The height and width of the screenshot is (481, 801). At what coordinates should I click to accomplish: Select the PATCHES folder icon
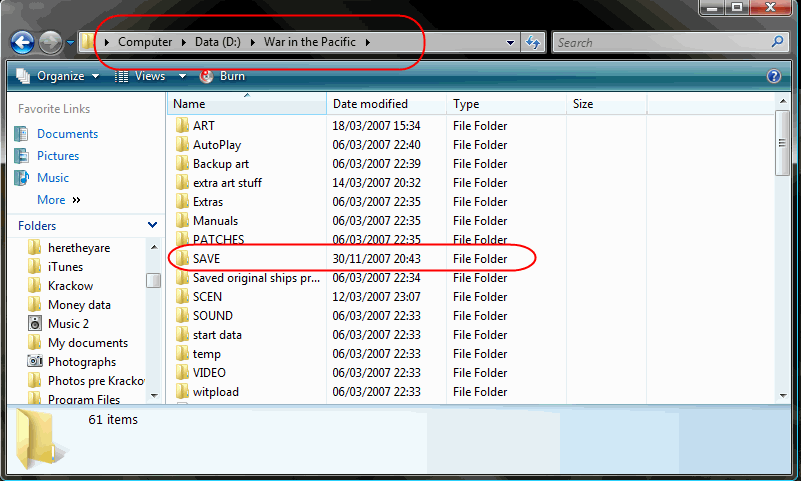tap(182, 238)
